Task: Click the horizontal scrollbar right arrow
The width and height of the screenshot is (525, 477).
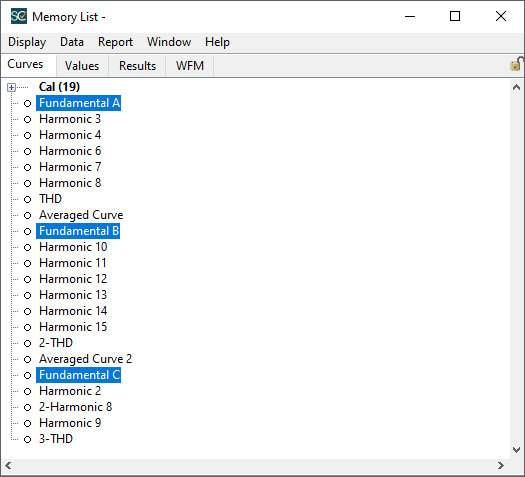Action: [x=501, y=466]
